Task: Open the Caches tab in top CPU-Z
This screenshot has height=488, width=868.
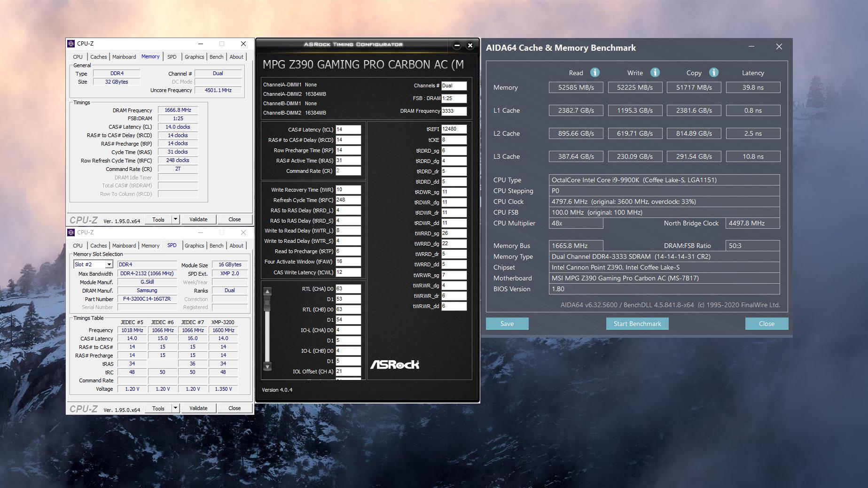Action: (98, 57)
